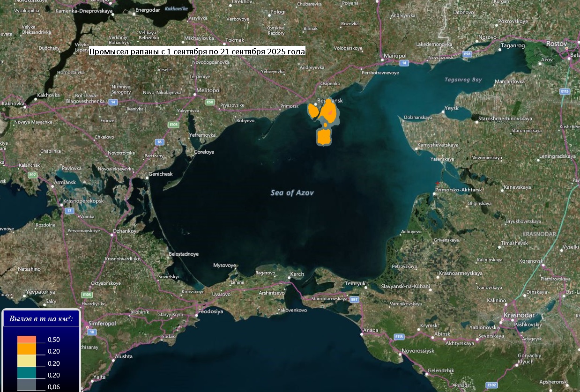
Task: Select the gray 0,06 legend swatch
Action: [x=27, y=386]
